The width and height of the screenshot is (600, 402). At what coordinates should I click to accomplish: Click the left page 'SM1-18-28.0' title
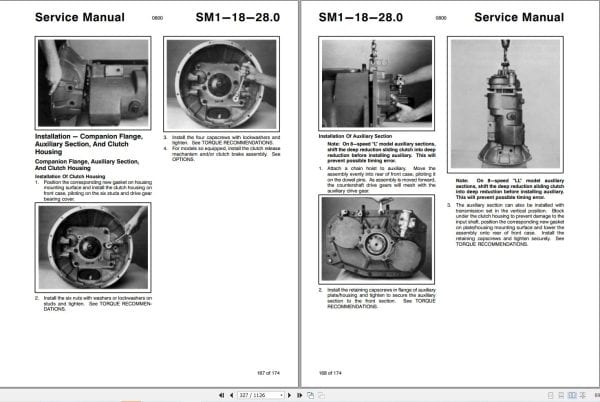238,17
